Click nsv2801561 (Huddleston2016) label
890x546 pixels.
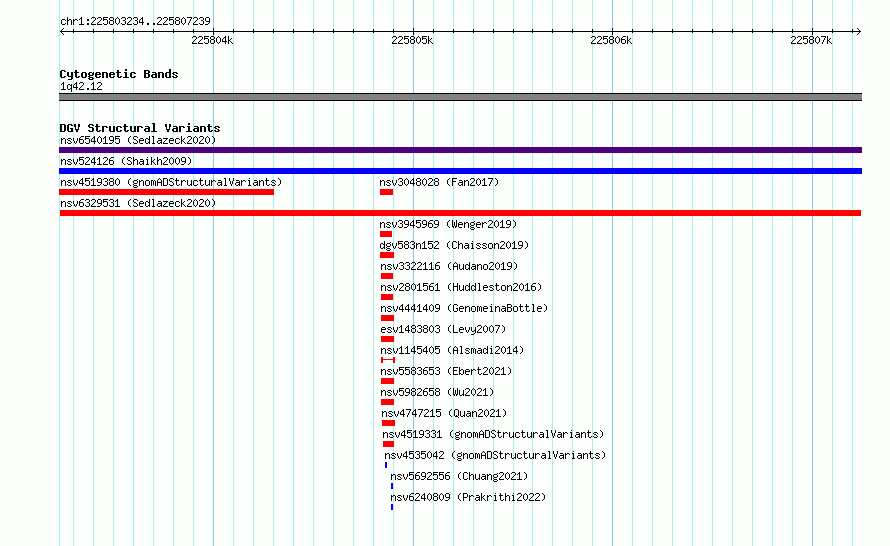461,287
